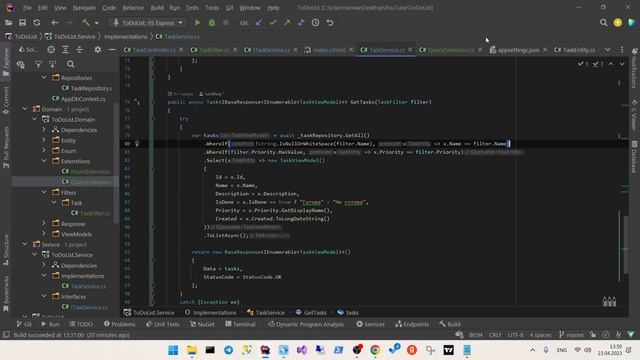
Task: Navigate back with the left arrow icon
Action: [x=54, y=23]
